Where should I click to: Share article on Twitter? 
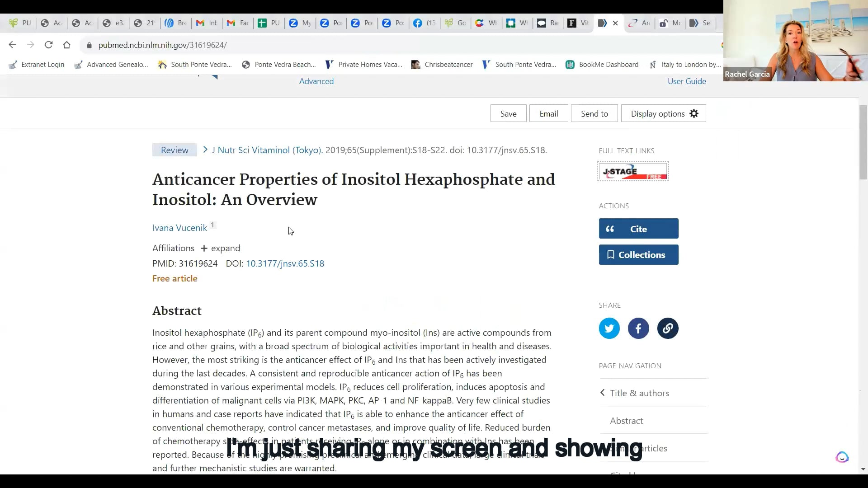tap(609, 328)
